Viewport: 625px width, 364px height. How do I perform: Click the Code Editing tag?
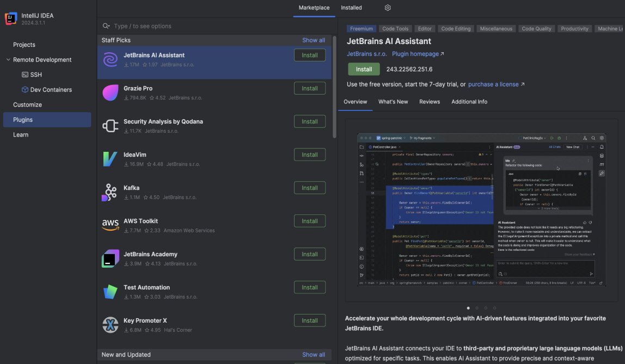pos(456,29)
